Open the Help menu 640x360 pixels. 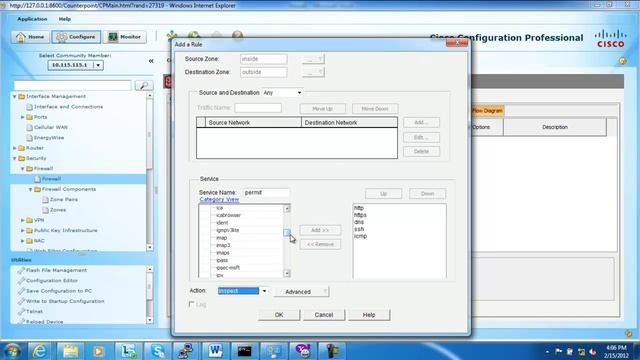click(64, 19)
